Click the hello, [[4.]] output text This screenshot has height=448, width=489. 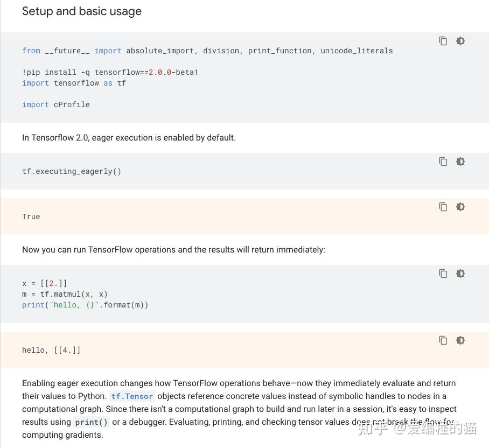(51, 350)
